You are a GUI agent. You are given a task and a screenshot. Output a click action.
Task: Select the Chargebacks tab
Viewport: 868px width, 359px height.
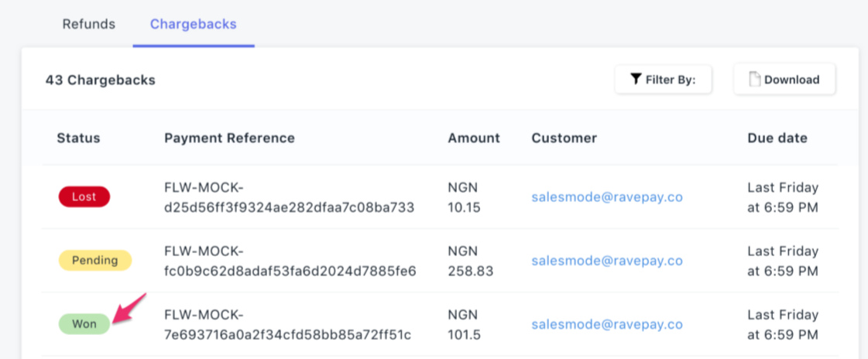(194, 24)
